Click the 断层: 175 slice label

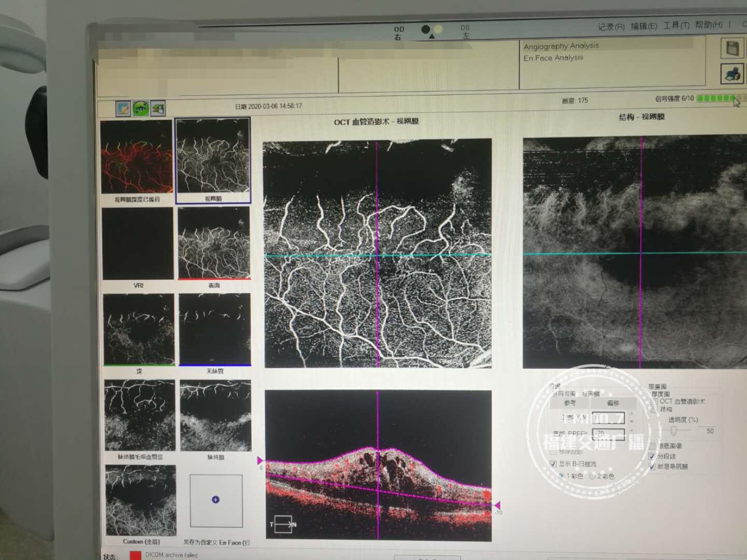tap(575, 101)
